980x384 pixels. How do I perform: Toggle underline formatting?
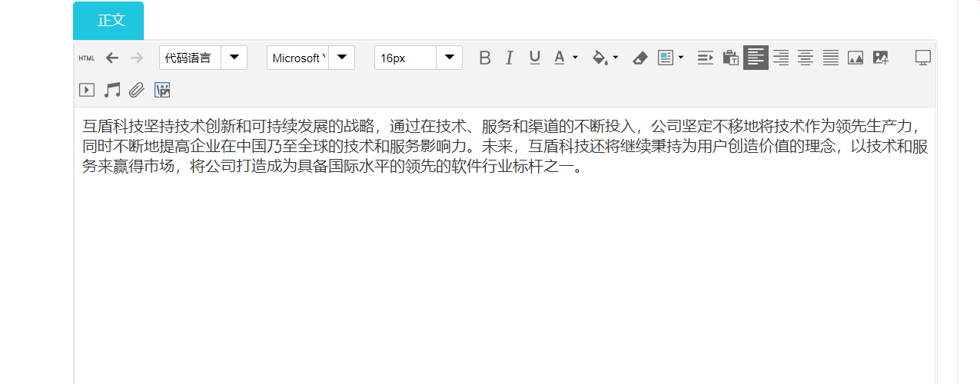coord(535,58)
